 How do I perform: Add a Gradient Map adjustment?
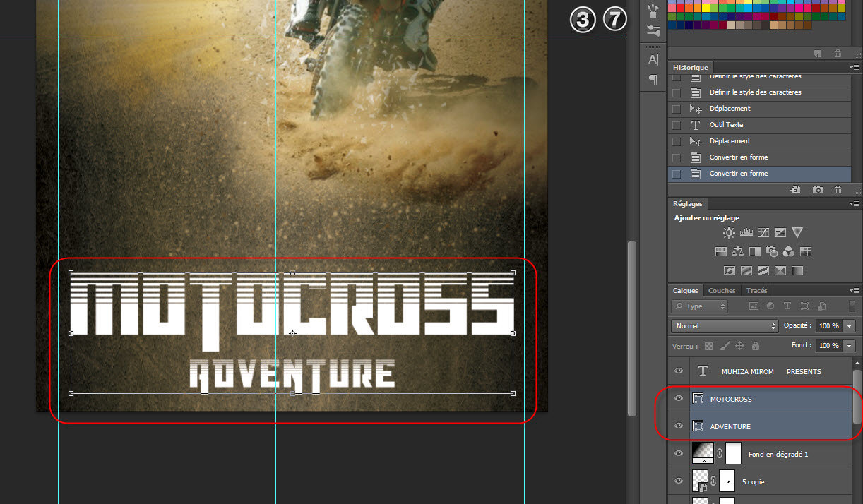coord(797,271)
